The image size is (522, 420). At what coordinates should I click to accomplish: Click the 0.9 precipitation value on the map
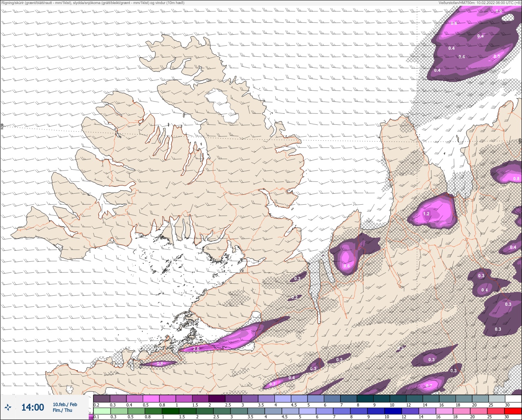click(x=499, y=11)
